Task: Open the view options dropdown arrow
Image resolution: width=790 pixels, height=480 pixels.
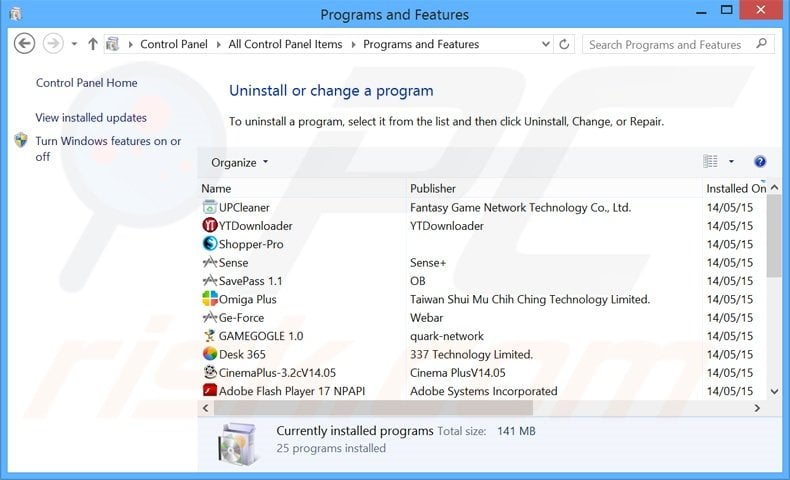Action: pos(731,161)
